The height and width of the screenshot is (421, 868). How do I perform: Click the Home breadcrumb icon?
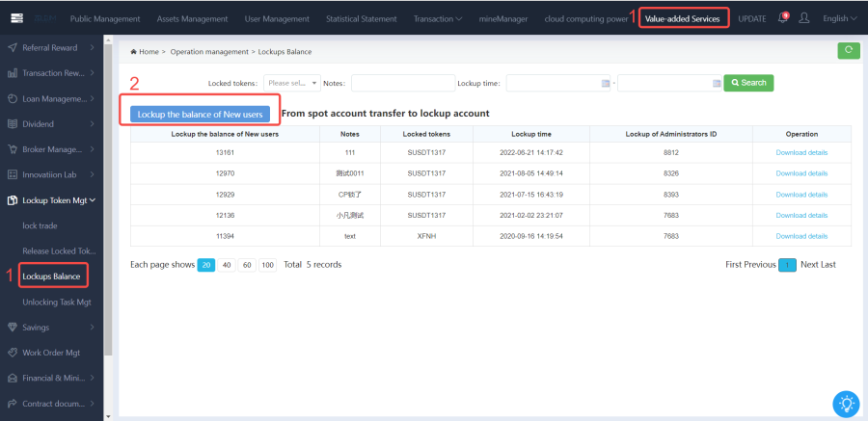point(133,51)
